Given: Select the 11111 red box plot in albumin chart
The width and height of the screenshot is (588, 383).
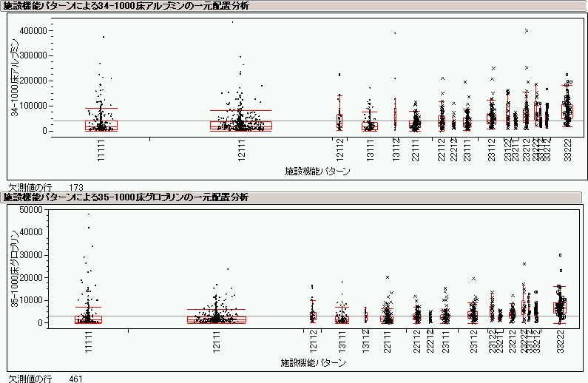Looking at the screenshot, I should tap(101, 126).
